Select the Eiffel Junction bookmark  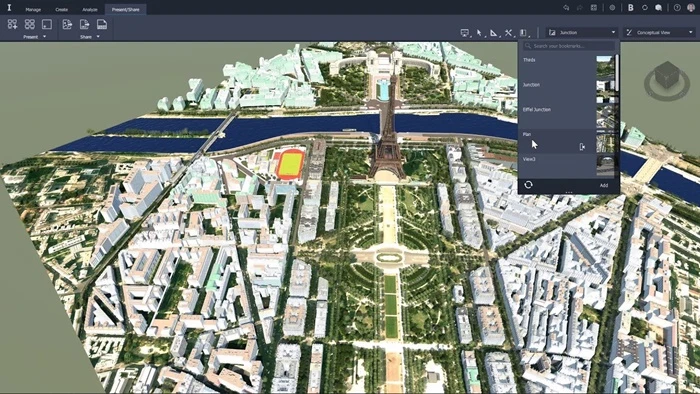click(537, 109)
